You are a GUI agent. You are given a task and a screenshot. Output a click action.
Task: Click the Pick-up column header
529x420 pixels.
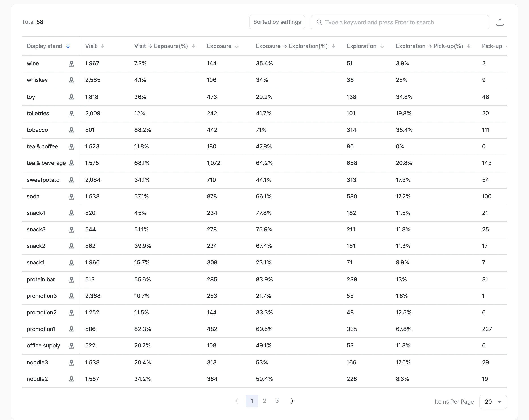[x=492, y=46]
